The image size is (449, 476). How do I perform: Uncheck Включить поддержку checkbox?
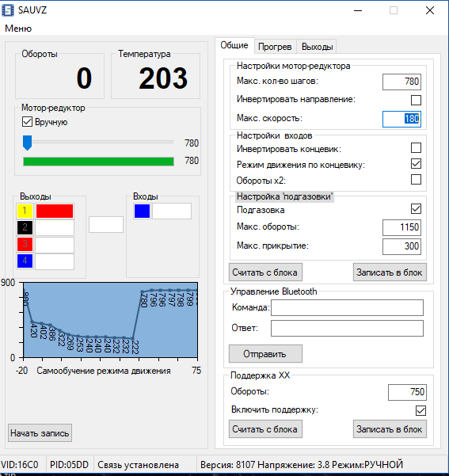pyautogui.click(x=420, y=411)
